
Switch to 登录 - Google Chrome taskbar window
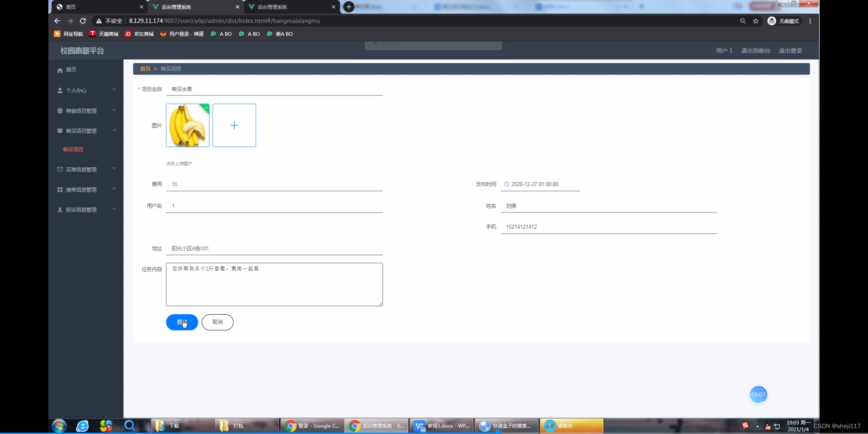[x=312, y=426]
